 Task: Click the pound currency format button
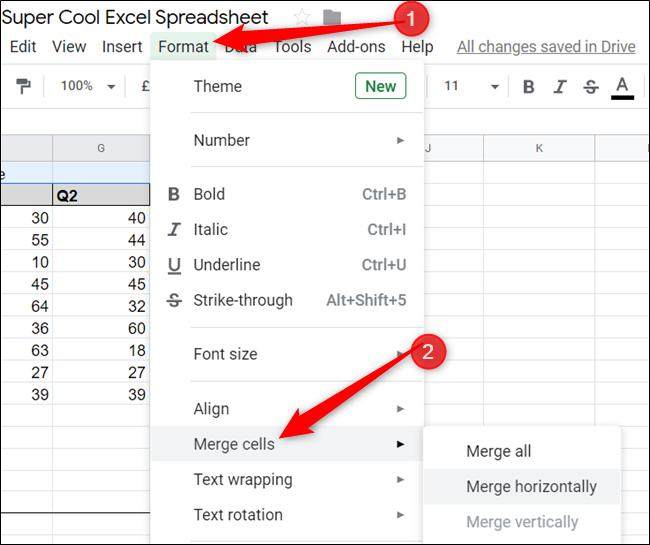click(145, 86)
